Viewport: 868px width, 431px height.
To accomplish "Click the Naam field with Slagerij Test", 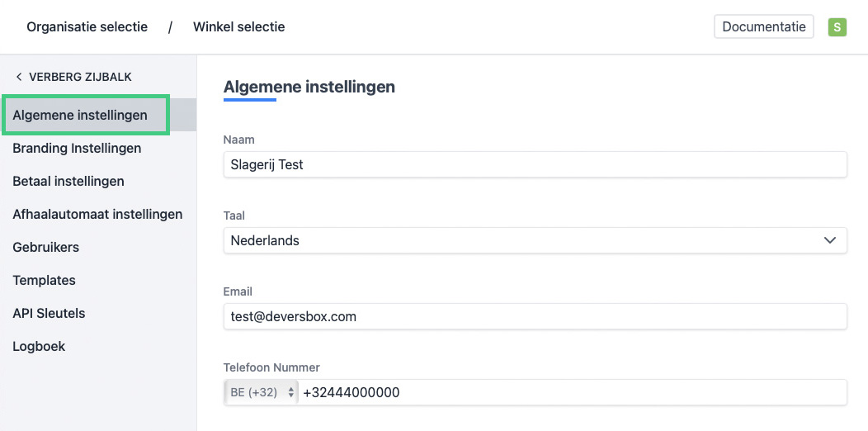I will pyautogui.click(x=535, y=164).
